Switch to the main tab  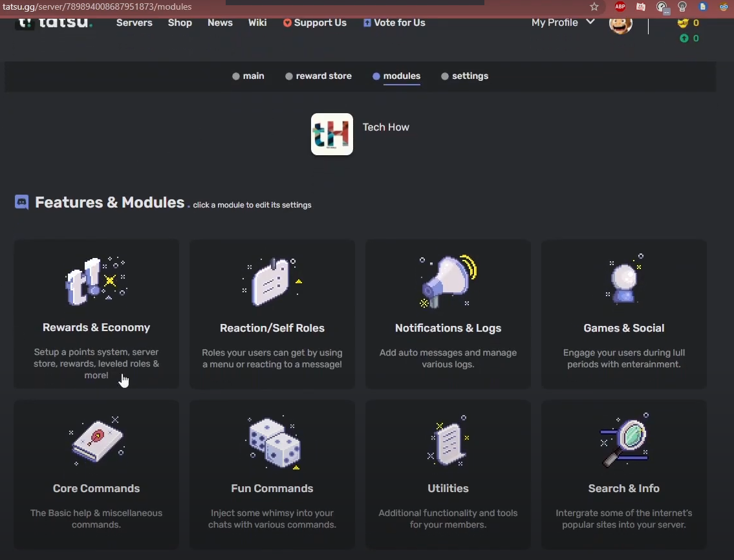248,76
